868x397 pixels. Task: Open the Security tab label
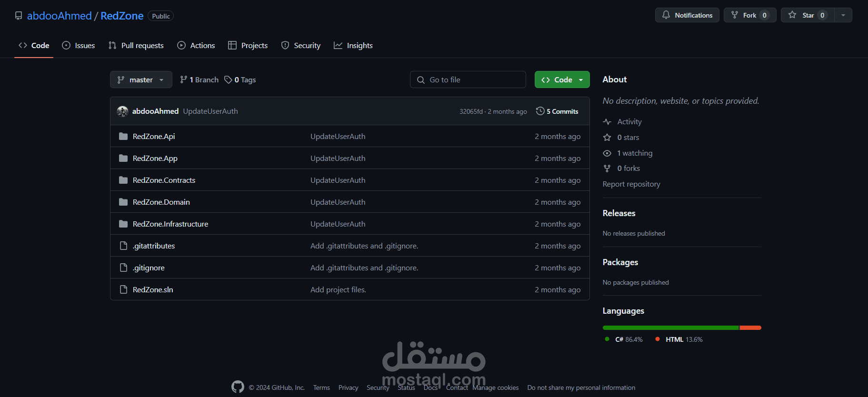coord(307,45)
